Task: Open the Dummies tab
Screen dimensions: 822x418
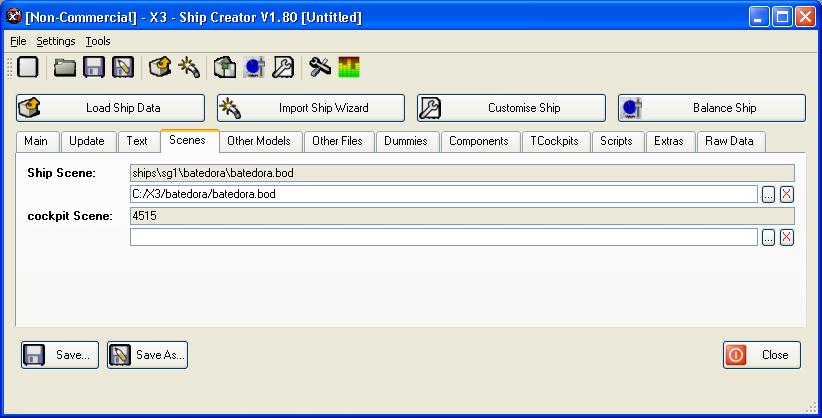Action: (x=406, y=141)
